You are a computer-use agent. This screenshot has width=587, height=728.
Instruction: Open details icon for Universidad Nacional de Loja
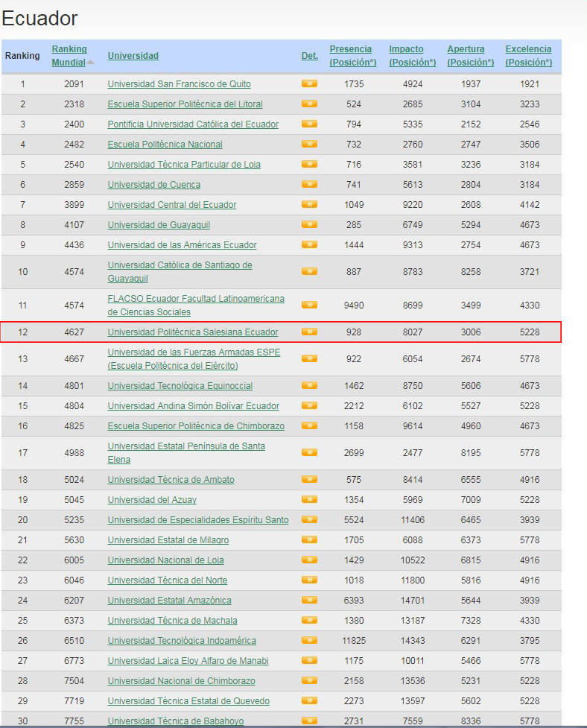(309, 560)
